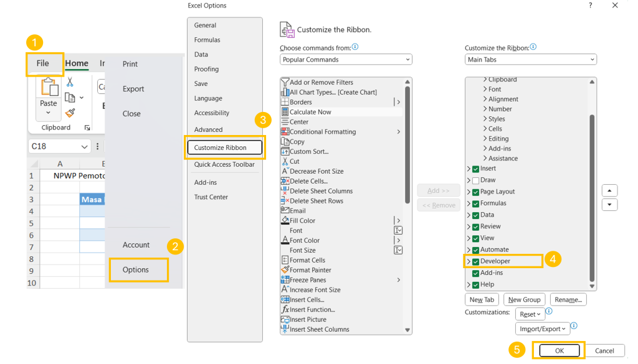Select Customize Ribbon in options sidebar
Screen dimensions: 638x364
[224, 147]
